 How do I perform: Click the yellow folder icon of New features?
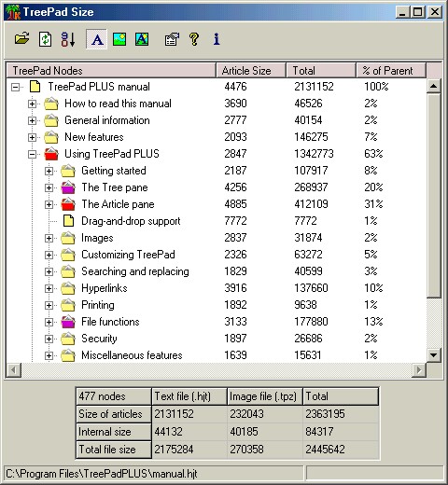[51, 137]
